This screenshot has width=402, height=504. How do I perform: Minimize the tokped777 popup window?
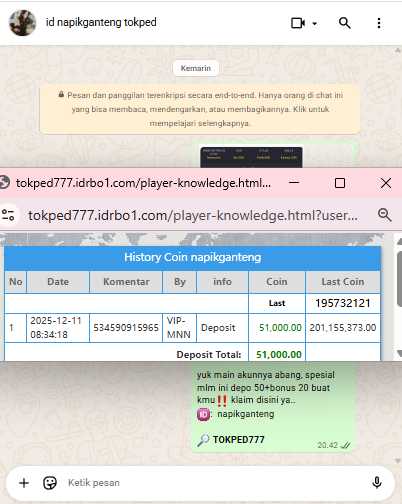point(294,183)
